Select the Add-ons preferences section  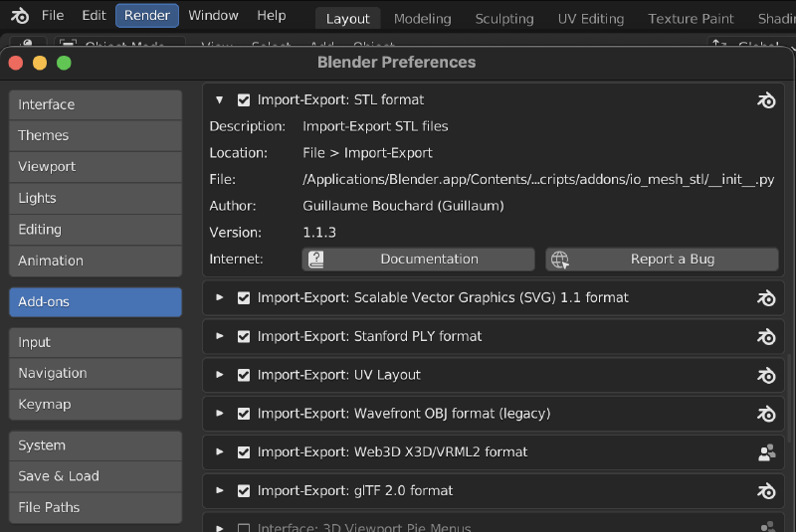96,302
